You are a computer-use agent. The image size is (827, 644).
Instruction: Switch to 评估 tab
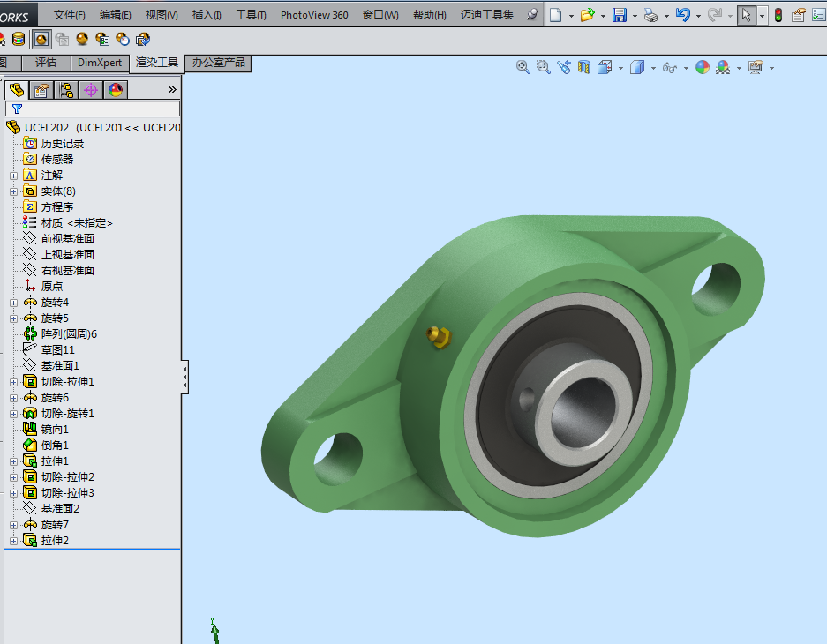[x=46, y=63]
